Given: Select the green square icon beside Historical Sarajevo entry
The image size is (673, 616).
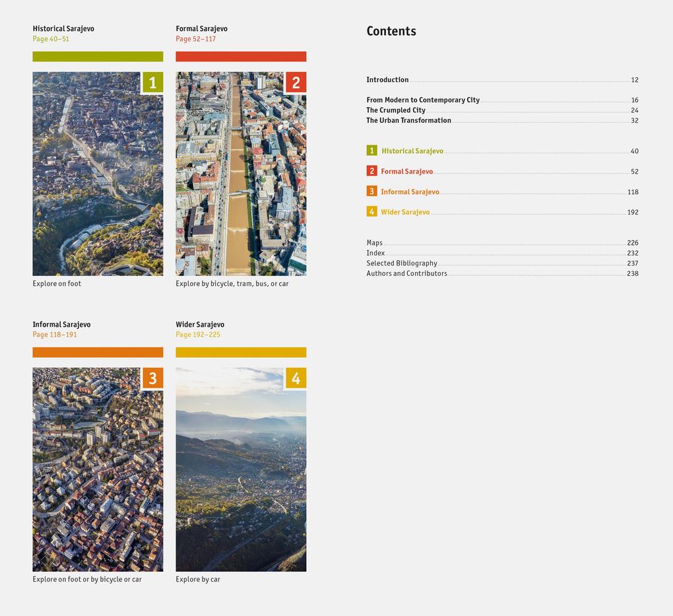Looking at the screenshot, I should pyautogui.click(x=371, y=151).
